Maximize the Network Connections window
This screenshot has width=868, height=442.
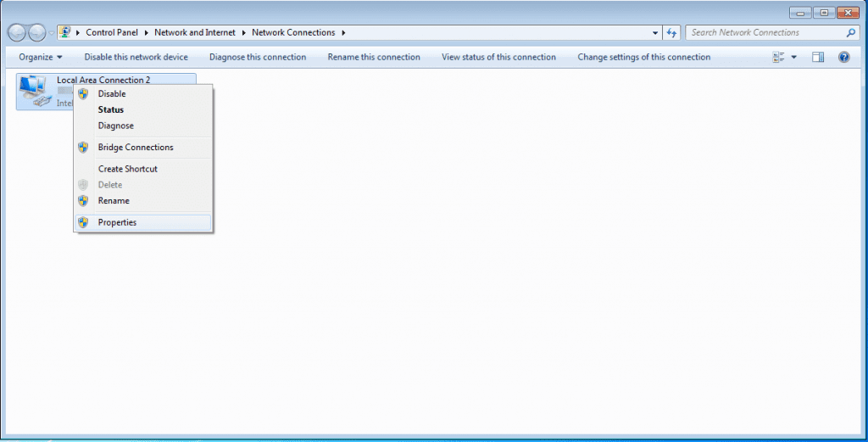tap(824, 13)
